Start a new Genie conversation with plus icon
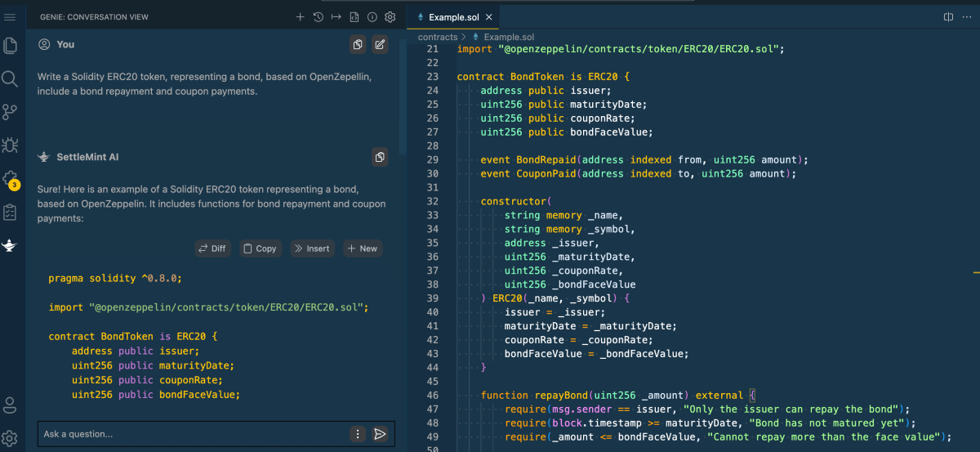This screenshot has height=452, width=980. (x=300, y=17)
